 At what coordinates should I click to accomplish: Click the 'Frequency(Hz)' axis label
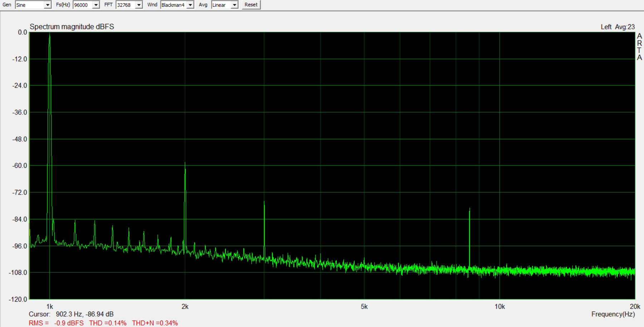pyautogui.click(x=613, y=314)
